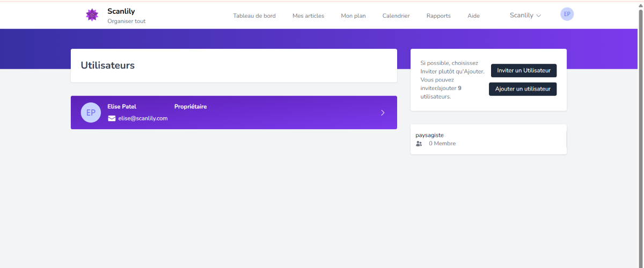Open Mon plan page
Screen dimensions: 644x268
353,16
